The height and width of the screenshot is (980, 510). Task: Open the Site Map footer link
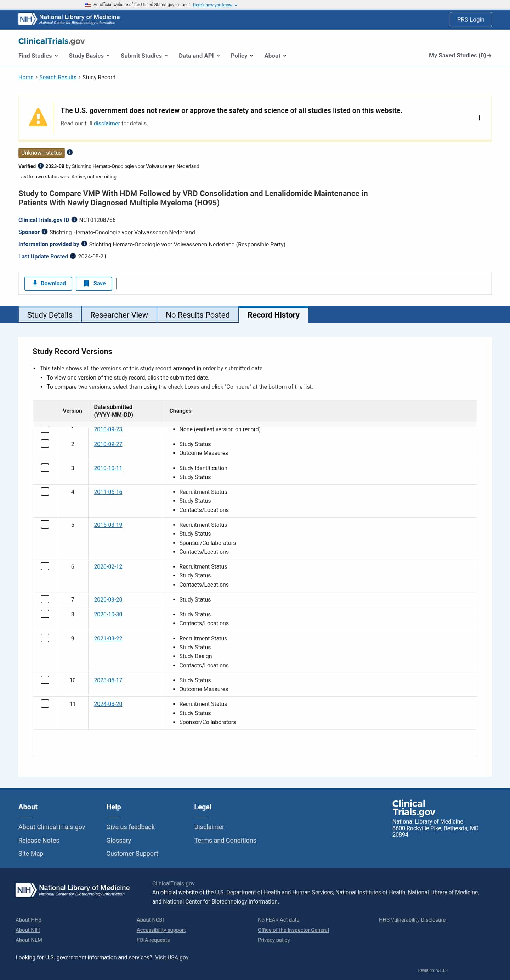pos(31,853)
